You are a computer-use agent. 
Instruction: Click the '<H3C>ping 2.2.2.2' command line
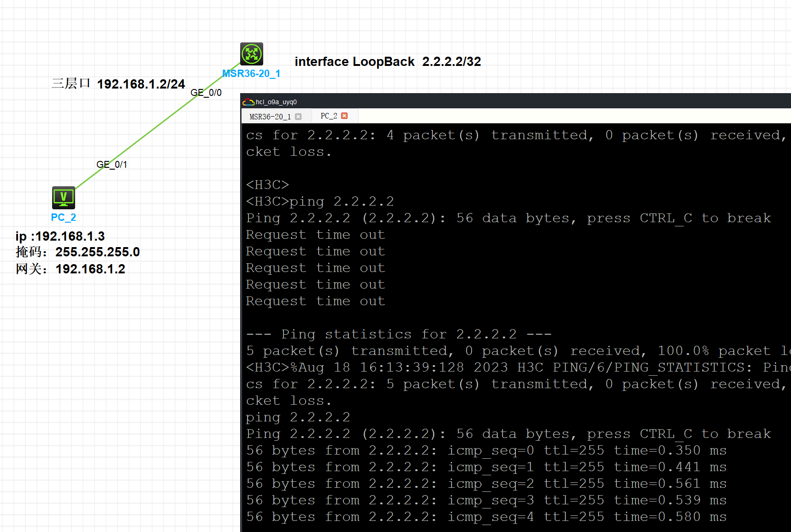coord(320,201)
